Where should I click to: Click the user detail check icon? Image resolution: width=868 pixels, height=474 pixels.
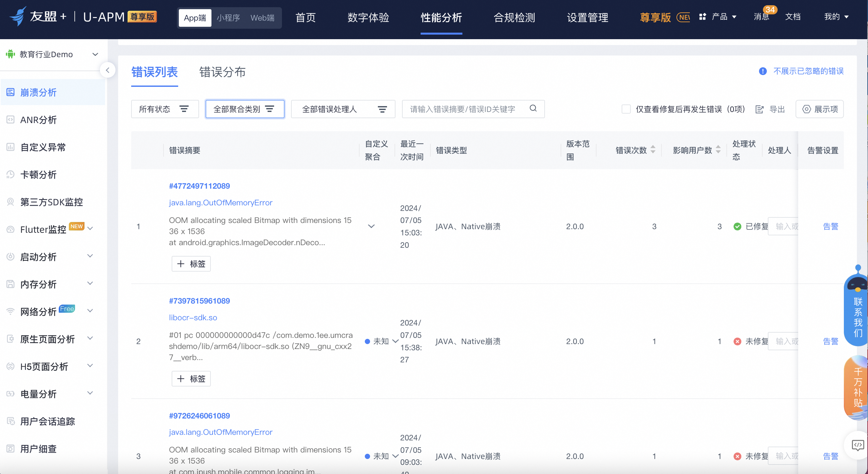pyautogui.click(x=10, y=449)
